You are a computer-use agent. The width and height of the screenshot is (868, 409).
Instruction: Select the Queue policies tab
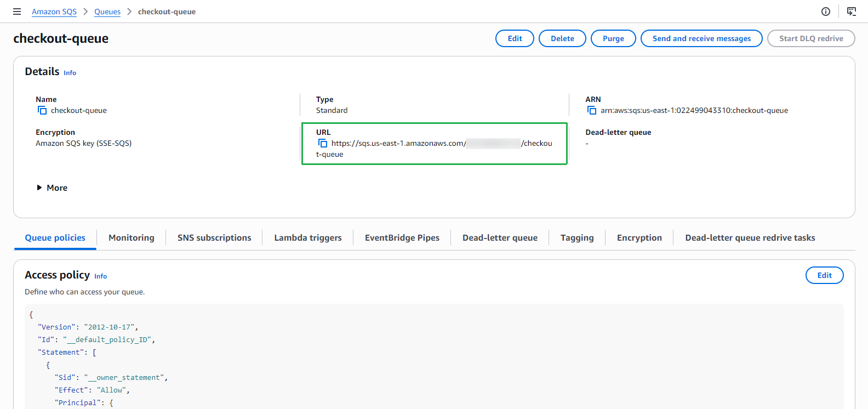55,238
